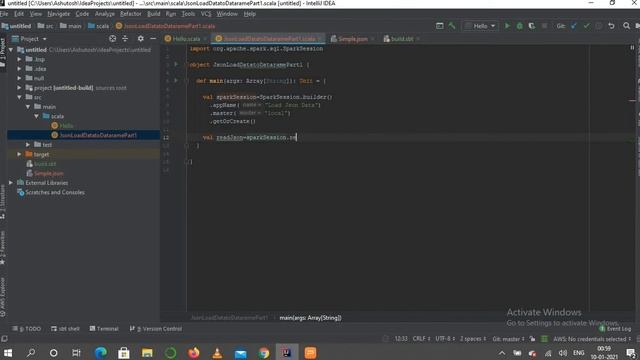Expand the test folder
This screenshot has height=360, width=640.
(28, 144)
